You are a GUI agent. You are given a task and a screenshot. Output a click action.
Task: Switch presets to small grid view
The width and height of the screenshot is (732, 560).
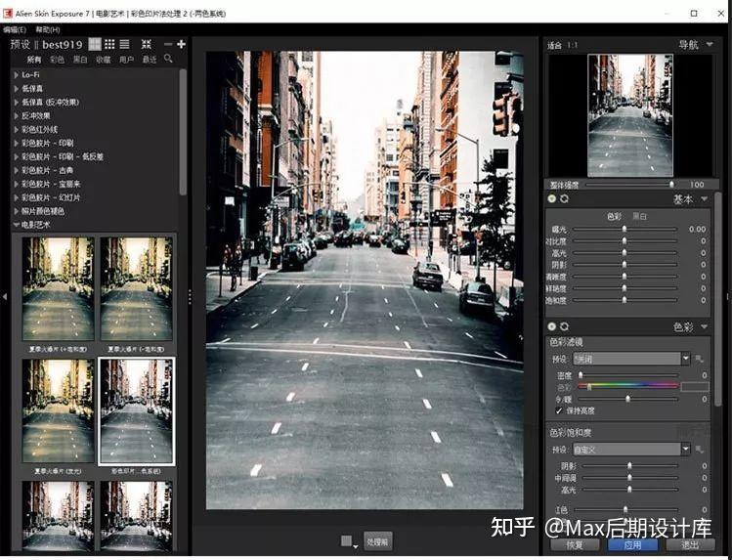[x=109, y=44]
